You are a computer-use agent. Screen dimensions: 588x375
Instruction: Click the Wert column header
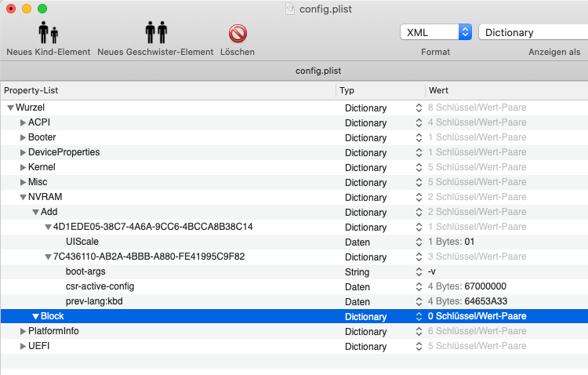pos(506,90)
